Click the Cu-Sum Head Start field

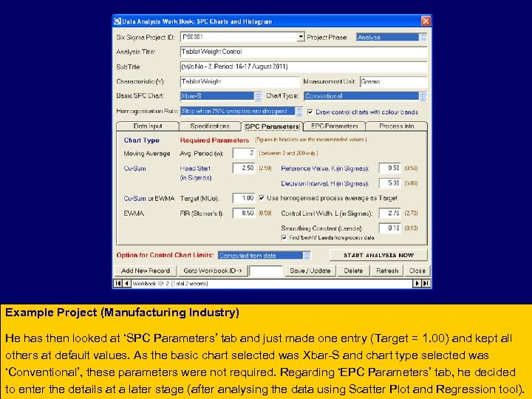tap(244, 168)
